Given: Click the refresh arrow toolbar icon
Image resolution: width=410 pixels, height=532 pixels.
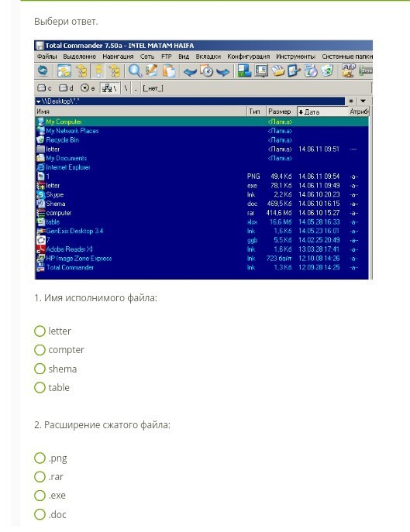Looking at the screenshot, I should pyautogui.click(x=43, y=71).
